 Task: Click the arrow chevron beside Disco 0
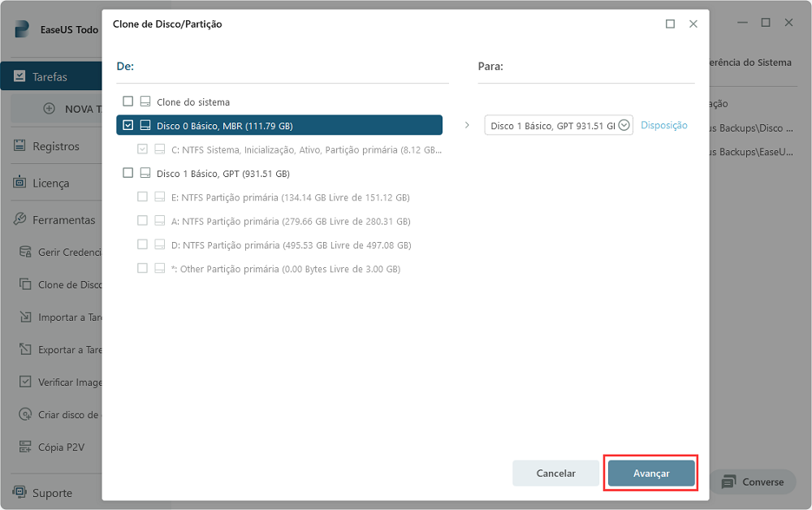[467, 125]
